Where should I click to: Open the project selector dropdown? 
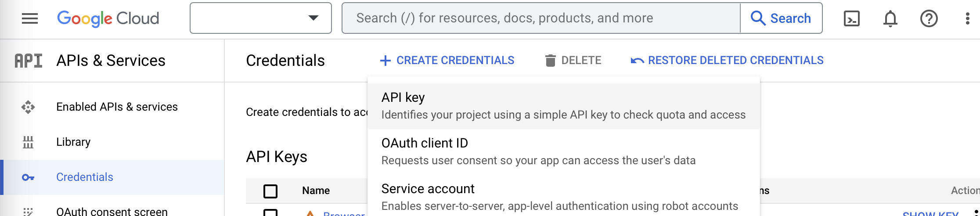(261, 18)
